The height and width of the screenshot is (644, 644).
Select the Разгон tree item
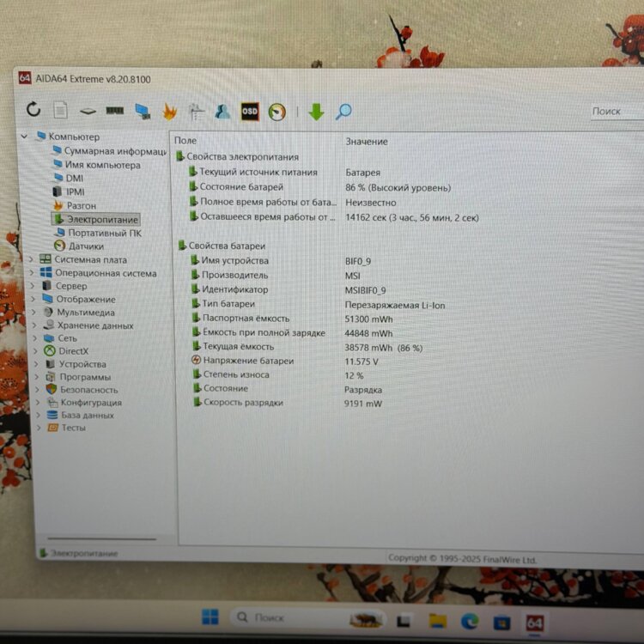click(82, 206)
